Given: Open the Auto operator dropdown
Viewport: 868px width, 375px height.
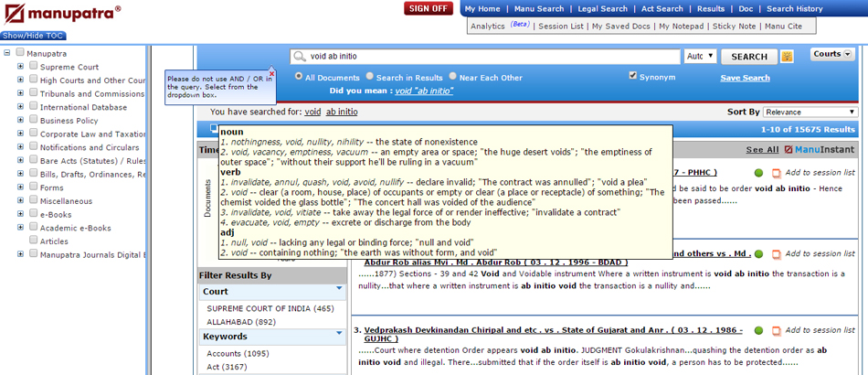Looking at the screenshot, I should 700,57.
